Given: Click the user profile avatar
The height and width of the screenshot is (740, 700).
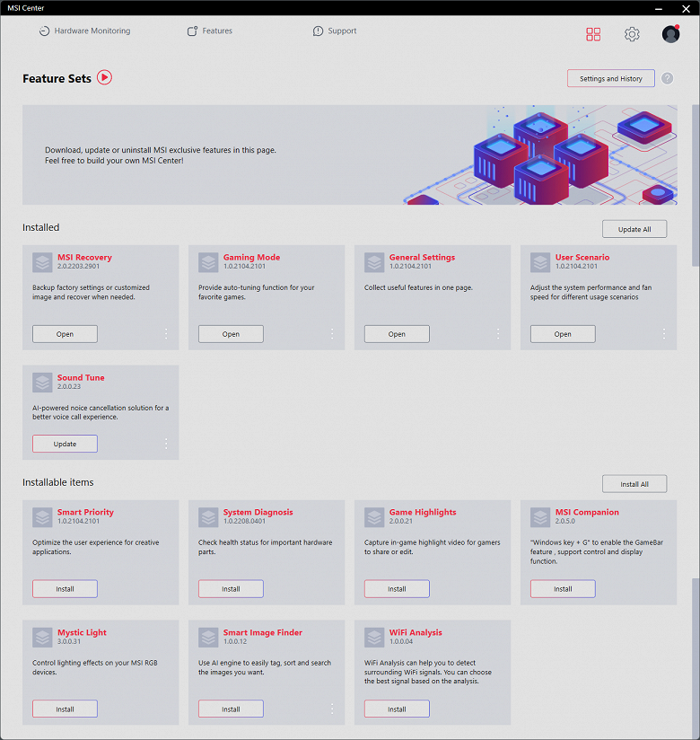Looking at the screenshot, I should coord(670,34).
